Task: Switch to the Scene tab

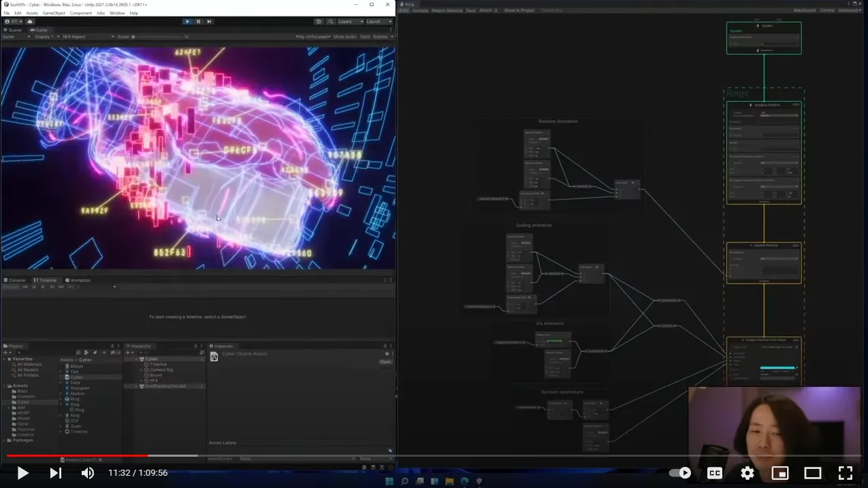Action: coord(13,30)
